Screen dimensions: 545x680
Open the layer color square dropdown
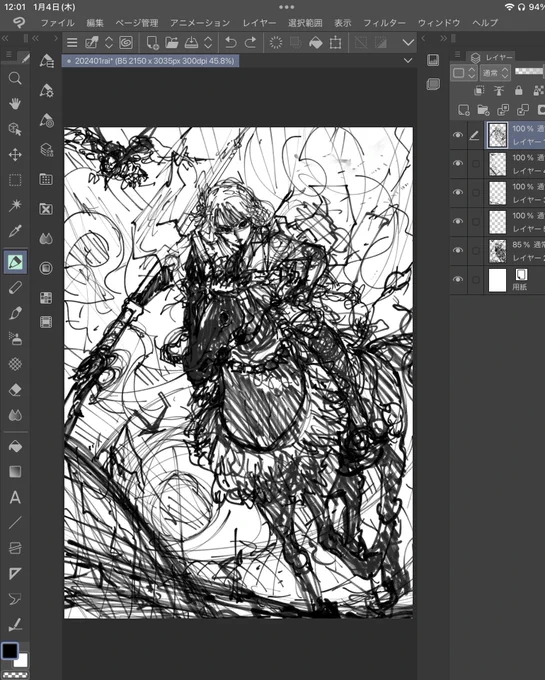[x=464, y=73]
